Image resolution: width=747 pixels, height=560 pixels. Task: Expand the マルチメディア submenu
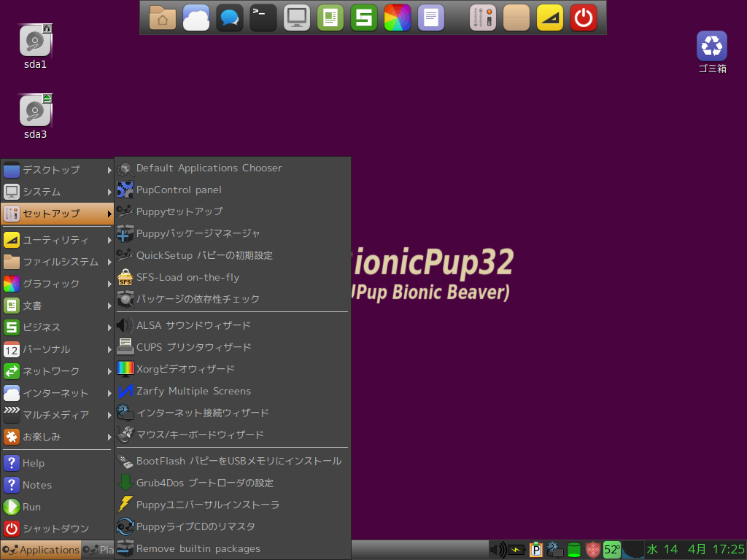pos(57,415)
